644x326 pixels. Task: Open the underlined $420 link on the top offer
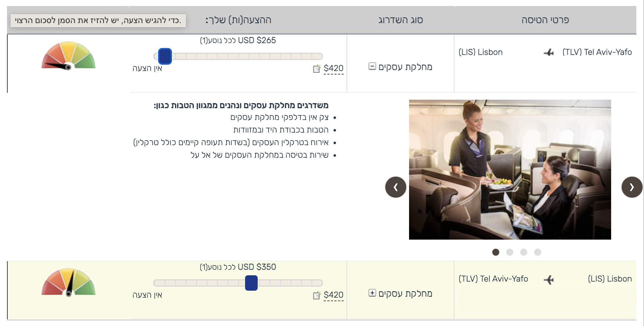(x=334, y=68)
